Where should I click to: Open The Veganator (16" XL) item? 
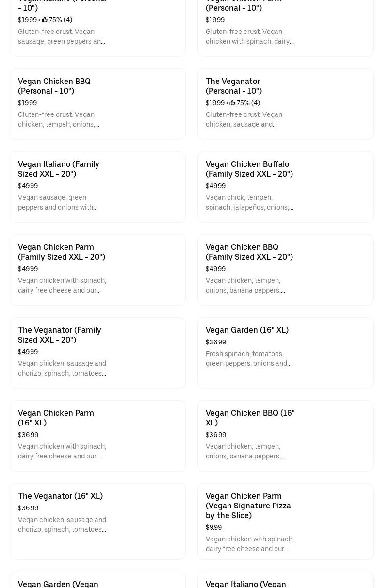pyautogui.click(x=60, y=496)
